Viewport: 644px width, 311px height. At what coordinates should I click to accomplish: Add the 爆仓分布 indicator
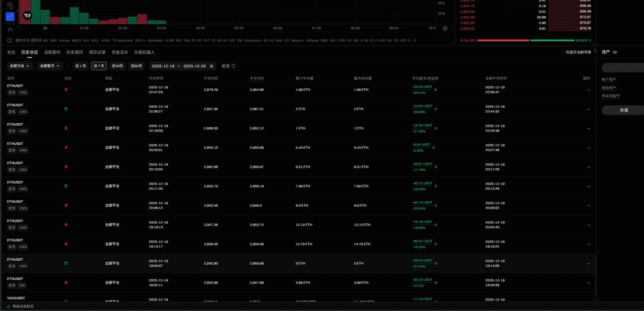click(23, 40)
